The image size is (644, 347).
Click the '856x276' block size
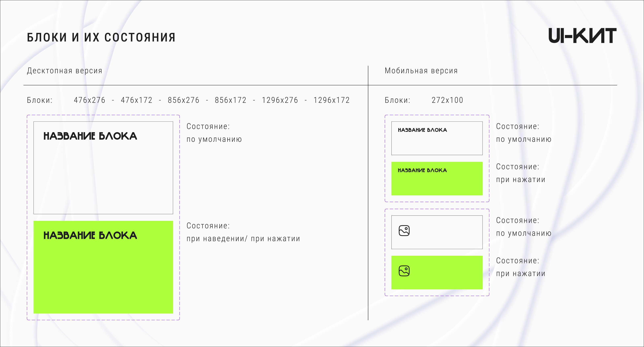pyautogui.click(x=184, y=100)
